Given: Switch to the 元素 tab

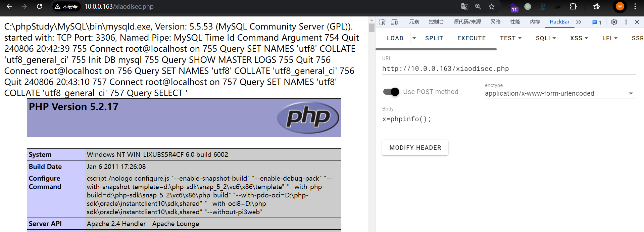Looking at the screenshot, I should click(414, 22).
